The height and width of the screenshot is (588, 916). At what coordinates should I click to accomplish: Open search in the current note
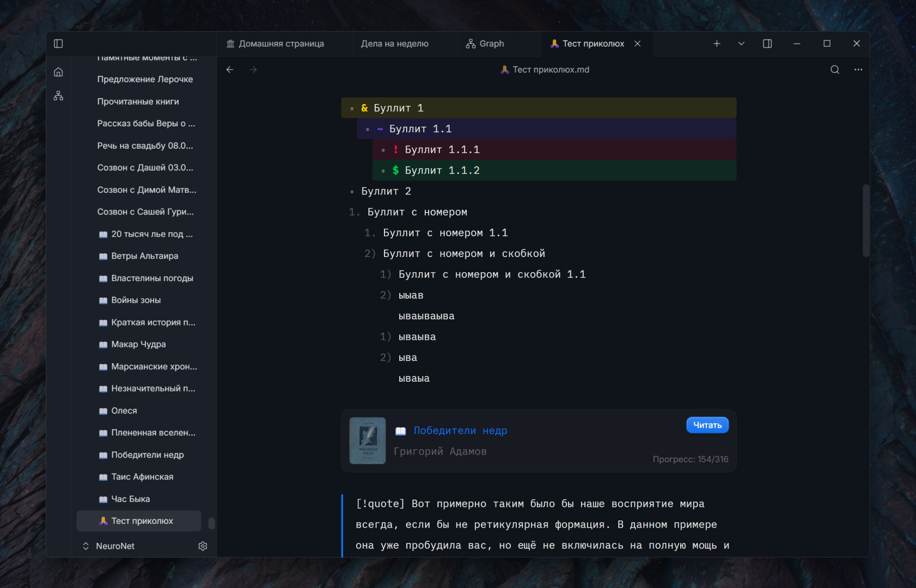834,70
